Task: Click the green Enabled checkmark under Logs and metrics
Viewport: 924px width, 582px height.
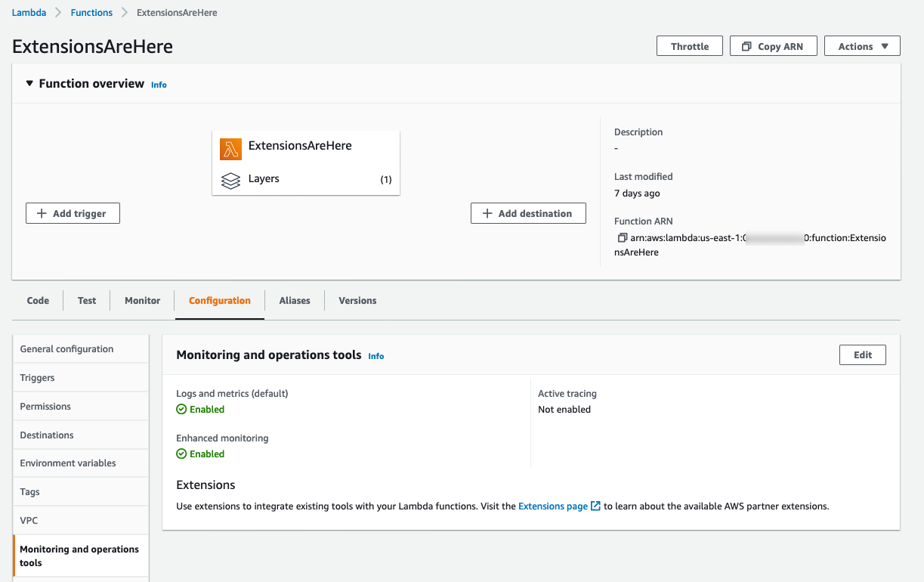Action: pos(181,409)
